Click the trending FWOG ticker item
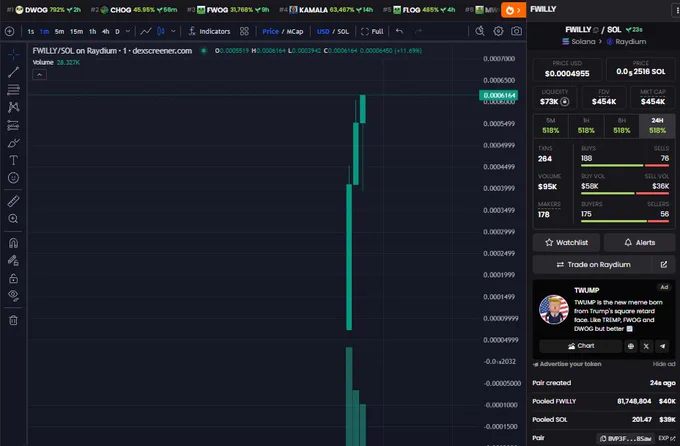This screenshot has width=680, height=446. (228, 10)
